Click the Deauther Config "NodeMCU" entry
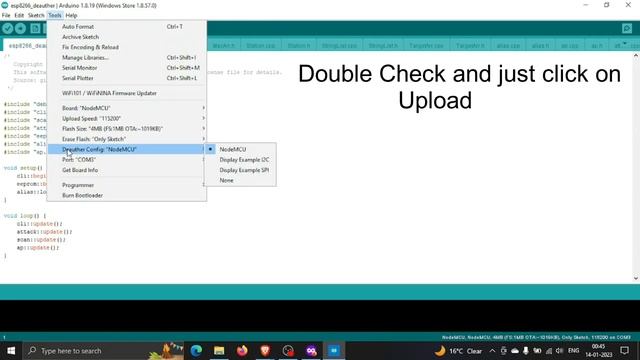The image size is (640, 360). [127, 149]
